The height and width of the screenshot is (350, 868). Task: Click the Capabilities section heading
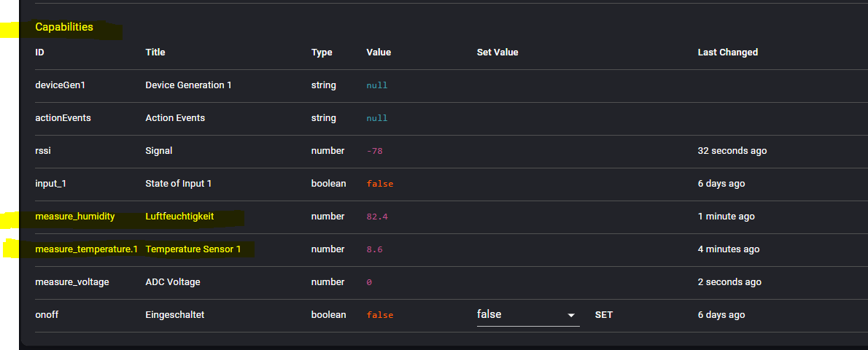tap(64, 27)
